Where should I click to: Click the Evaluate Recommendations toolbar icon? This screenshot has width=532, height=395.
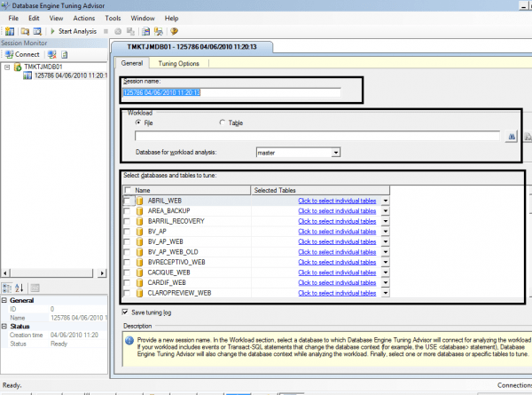(130, 32)
